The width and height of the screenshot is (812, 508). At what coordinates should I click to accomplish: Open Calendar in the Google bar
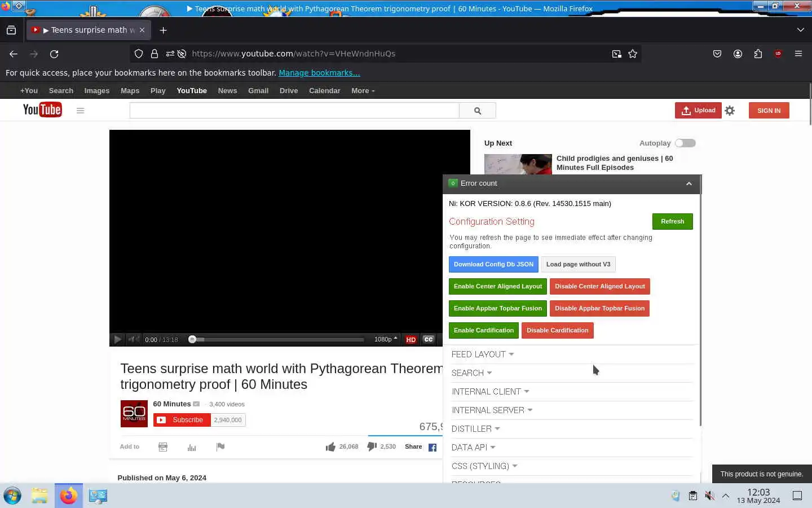coord(324,91)
